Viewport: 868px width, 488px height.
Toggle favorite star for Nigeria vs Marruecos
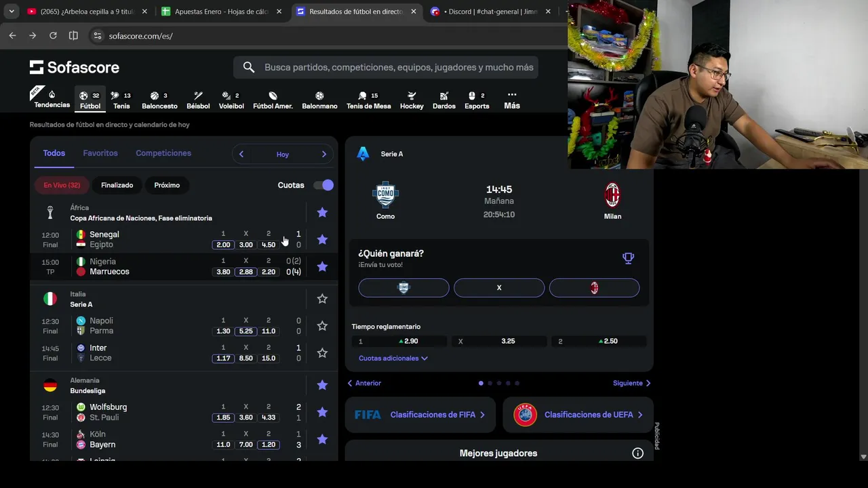click(322, 267)
